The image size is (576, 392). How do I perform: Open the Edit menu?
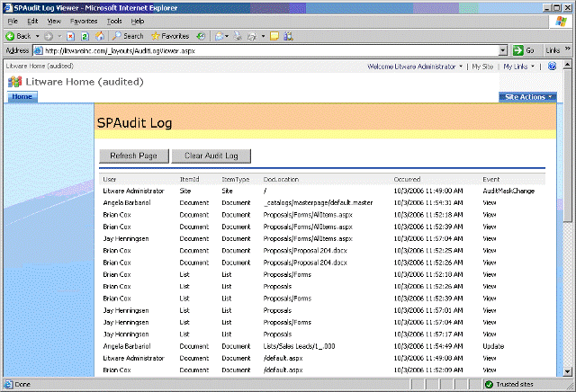click(32, 22)
